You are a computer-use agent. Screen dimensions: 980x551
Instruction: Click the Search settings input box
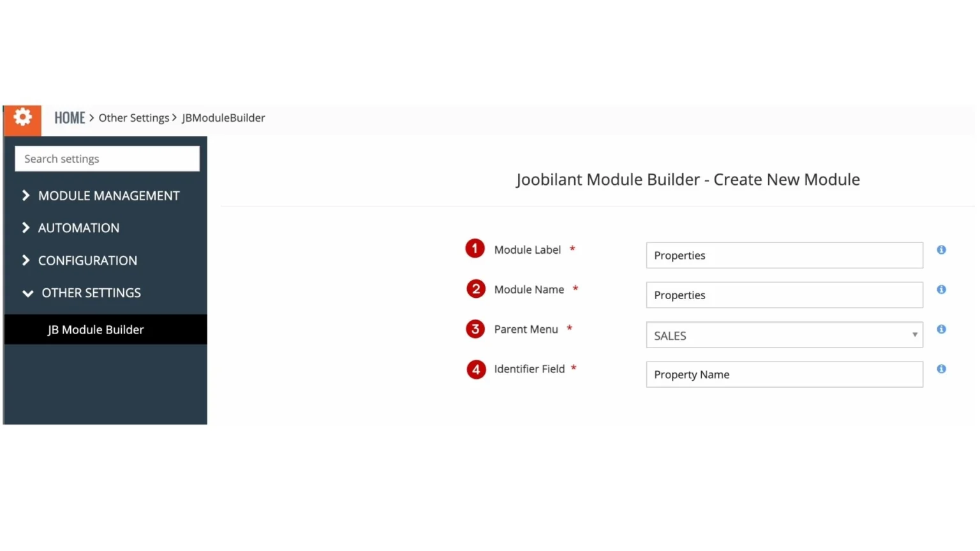pos(107,158)
